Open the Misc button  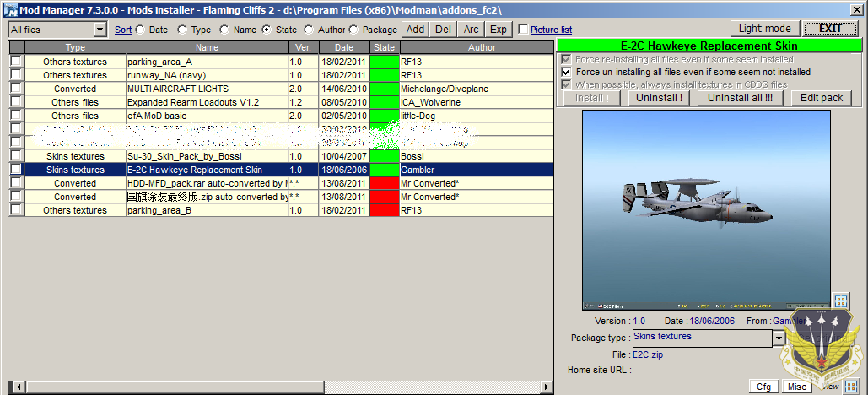point(797,387)
